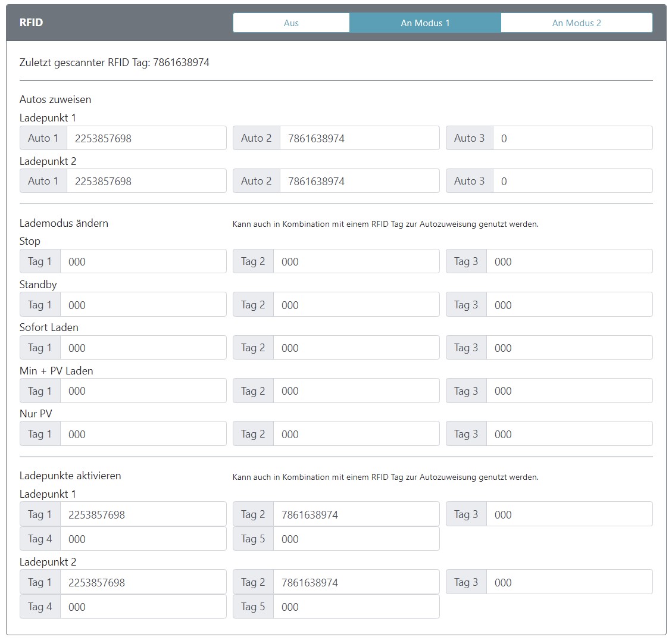Click Tag 4 field for activating Ladepunkt 1
This screenshot has height=640, width=672.
143,539
